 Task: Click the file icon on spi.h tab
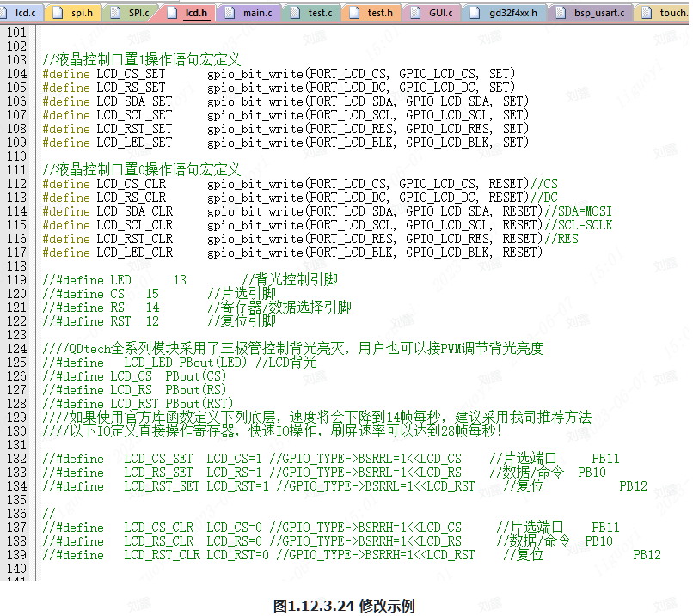pos(58,13)
